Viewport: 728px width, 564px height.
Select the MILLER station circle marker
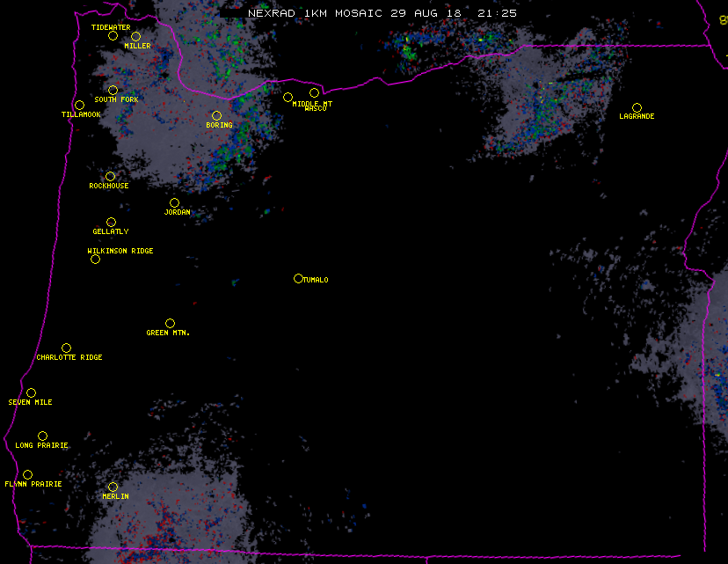click(x=135, y=36)
